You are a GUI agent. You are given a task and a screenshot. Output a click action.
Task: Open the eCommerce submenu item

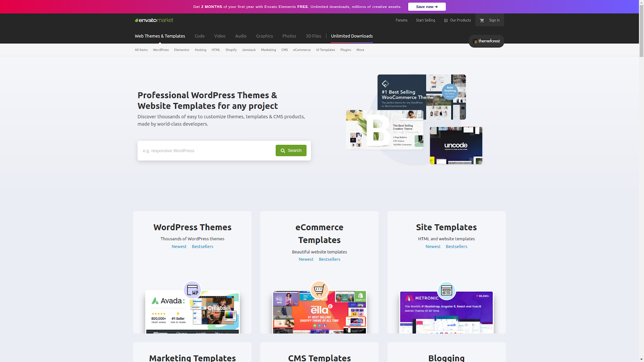(x=302, y=50)
